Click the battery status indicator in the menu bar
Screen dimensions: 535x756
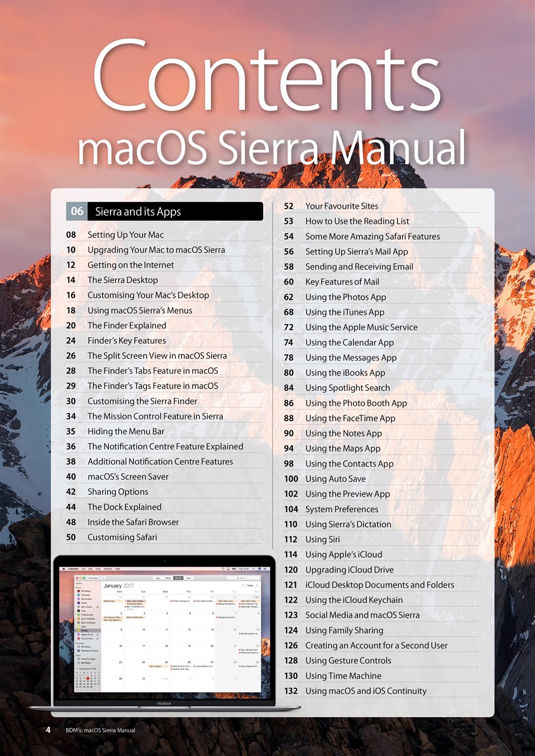click(234, 568)
